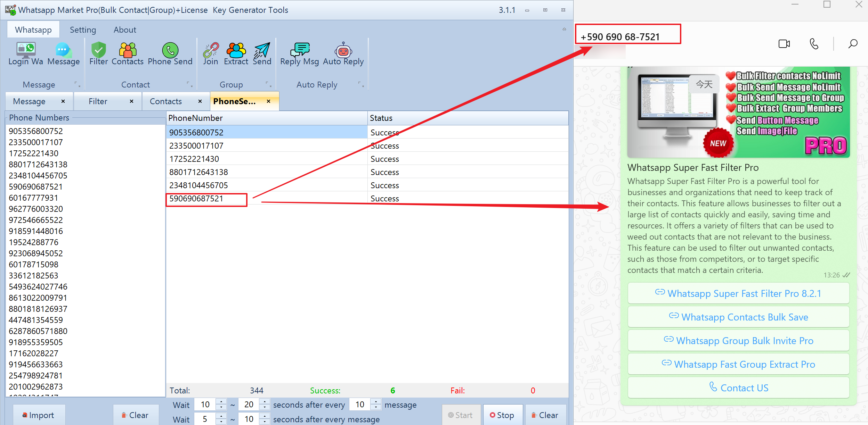Open the Login Wa tool

click(x=26, y=54)
